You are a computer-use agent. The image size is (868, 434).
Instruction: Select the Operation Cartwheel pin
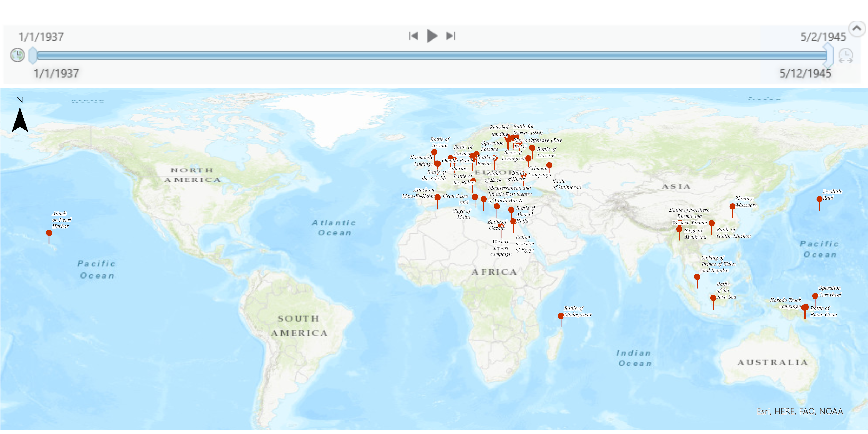[815, 300]
